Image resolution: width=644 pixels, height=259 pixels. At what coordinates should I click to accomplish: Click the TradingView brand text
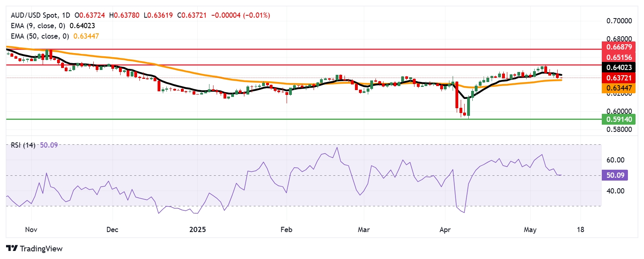41,249
